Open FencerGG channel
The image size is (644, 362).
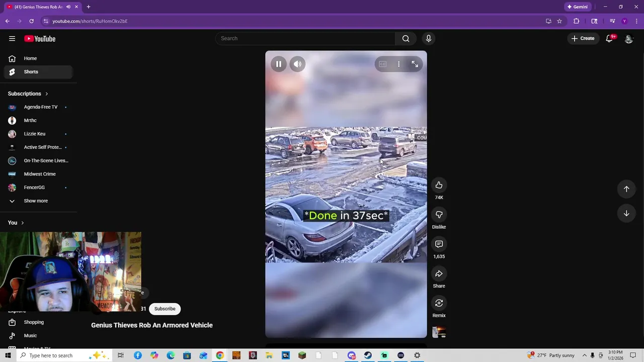(x=38, y=188)
